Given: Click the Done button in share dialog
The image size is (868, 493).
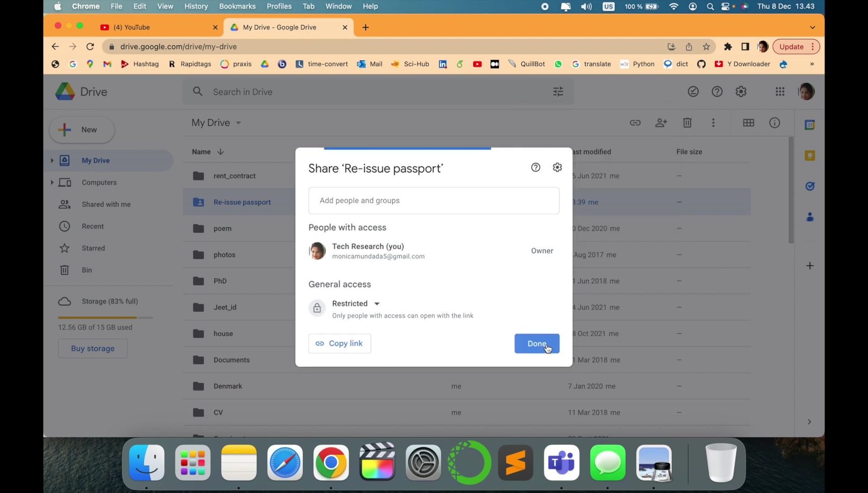Looking at the screenshot, I should (537, 343).
